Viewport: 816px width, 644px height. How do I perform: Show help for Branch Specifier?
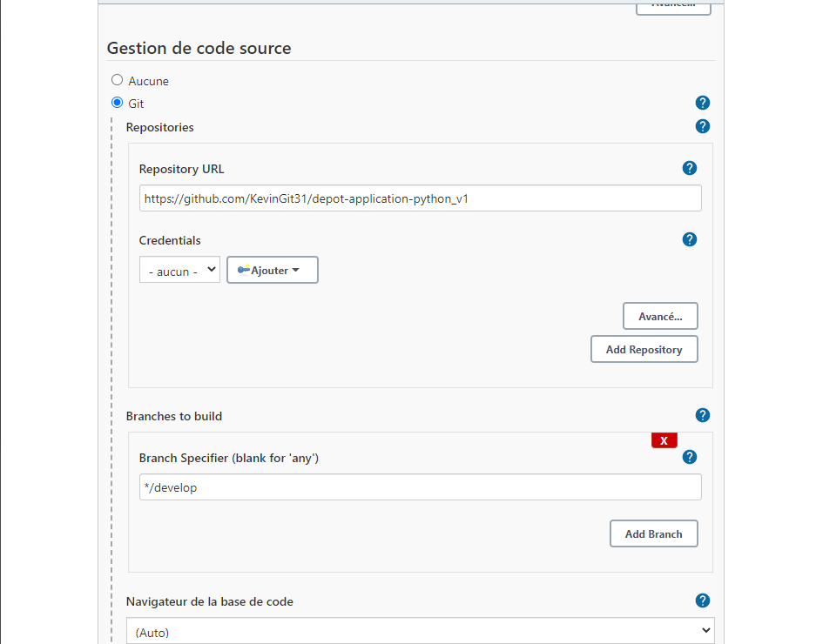click(690, 457)
